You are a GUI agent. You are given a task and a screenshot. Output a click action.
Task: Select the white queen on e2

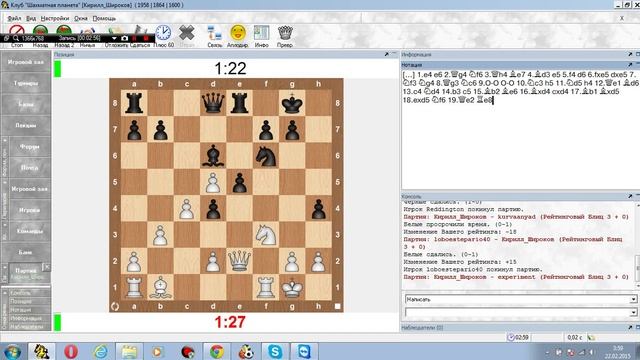click(239, 261)
